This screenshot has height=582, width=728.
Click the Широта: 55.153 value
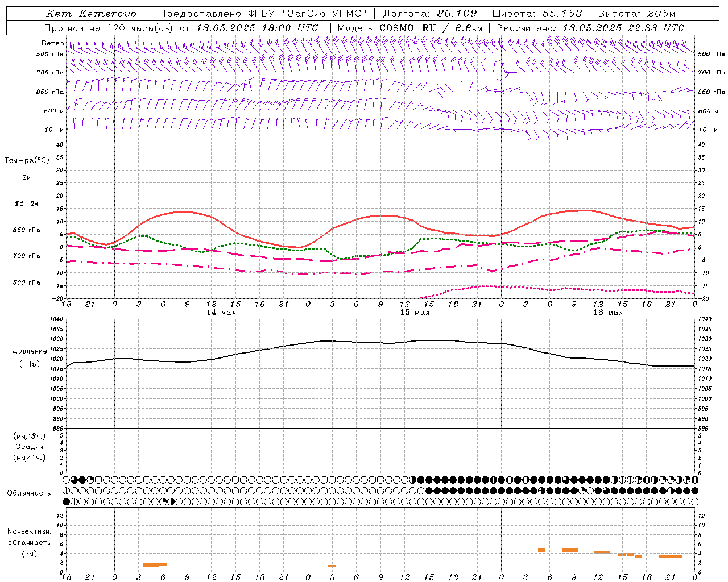click(x=537, y=14)
